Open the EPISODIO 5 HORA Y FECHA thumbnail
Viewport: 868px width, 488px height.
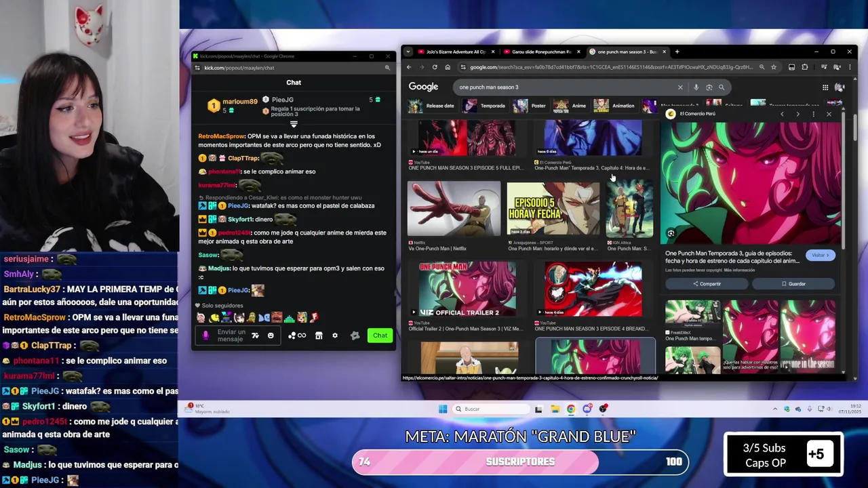click(x=553, y=209)
